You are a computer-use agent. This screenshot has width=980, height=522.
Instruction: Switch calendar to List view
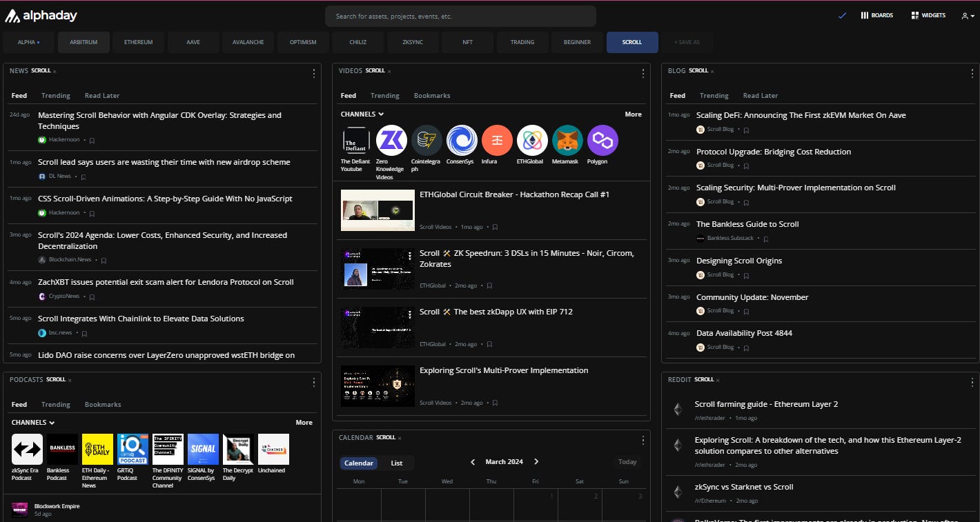click(397, 463)
